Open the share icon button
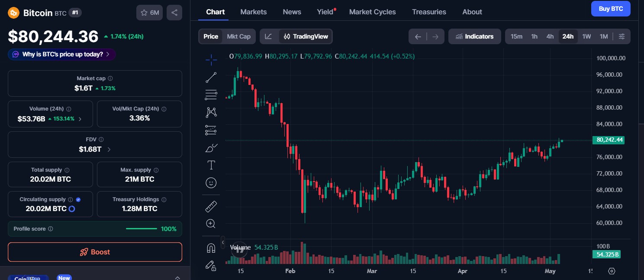 174,13
